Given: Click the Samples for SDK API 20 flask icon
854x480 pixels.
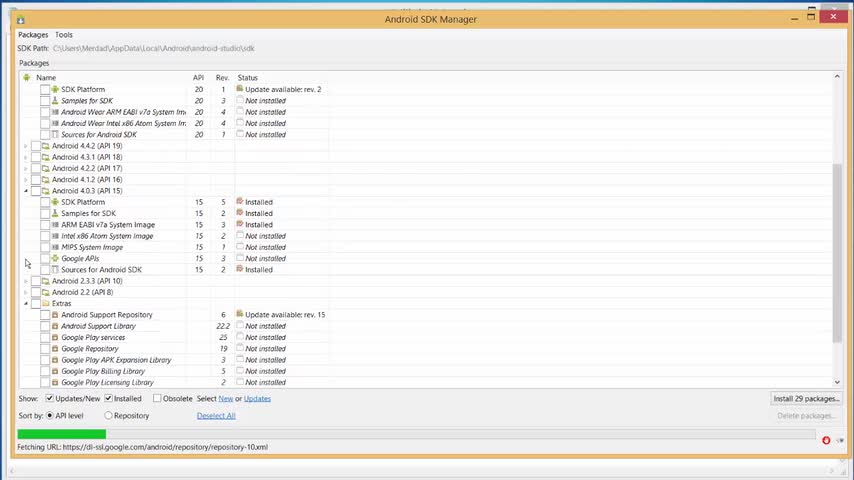Looking at the screenshot, I should (x=55, y=101).
